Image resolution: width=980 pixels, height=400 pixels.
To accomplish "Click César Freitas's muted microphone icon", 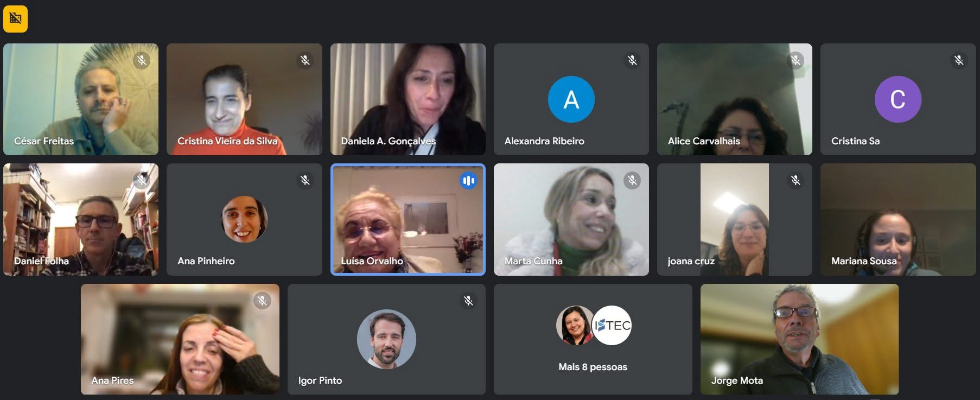I will [142, 60].
